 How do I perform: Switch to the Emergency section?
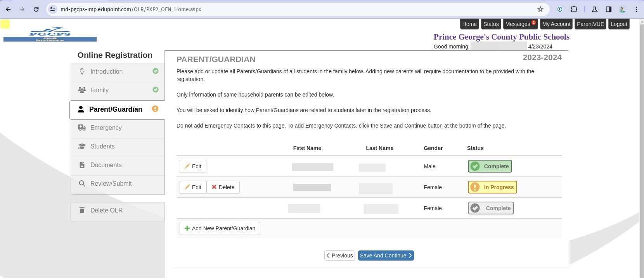click(x=106, y=128)
